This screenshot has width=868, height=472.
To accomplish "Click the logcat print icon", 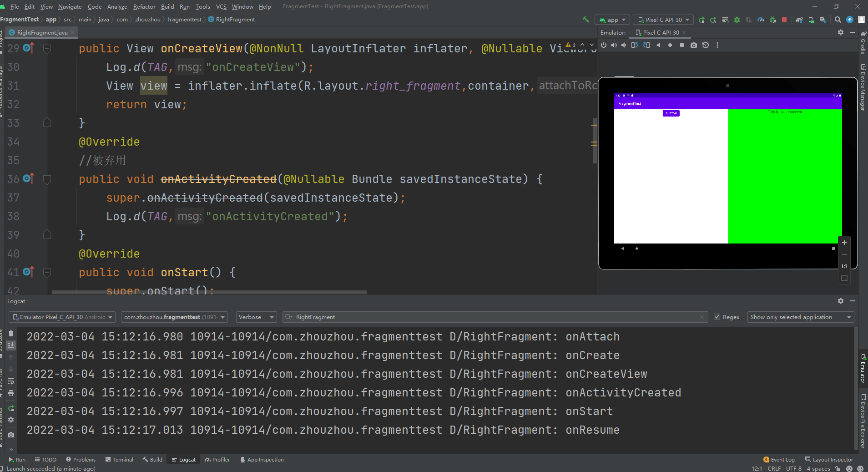I will (x=11, y=393).
